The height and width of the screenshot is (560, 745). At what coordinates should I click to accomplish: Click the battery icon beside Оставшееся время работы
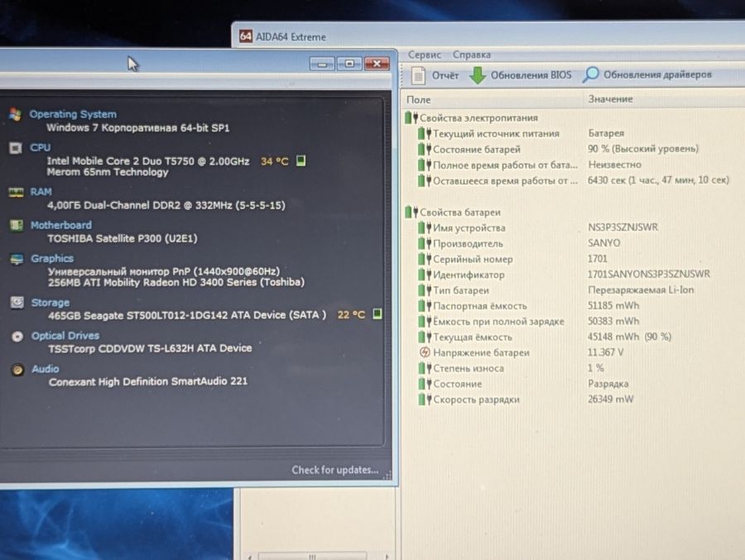(425, 180)
